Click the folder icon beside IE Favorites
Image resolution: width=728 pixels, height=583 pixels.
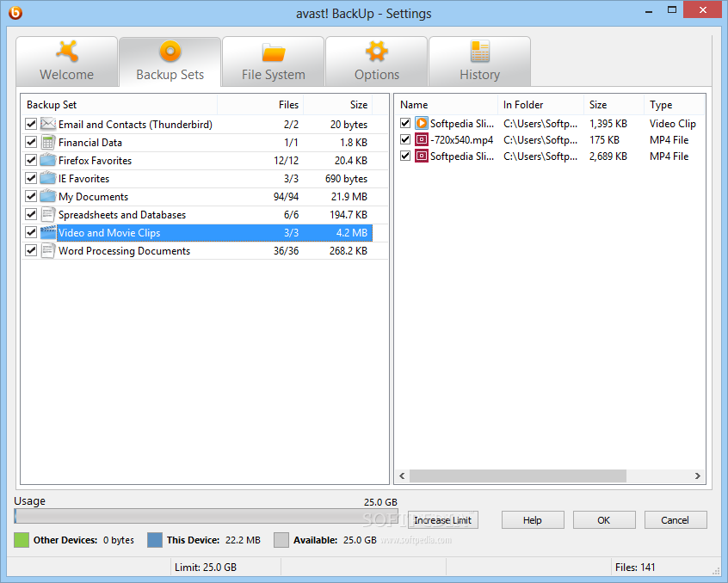[x=48, y=178]
